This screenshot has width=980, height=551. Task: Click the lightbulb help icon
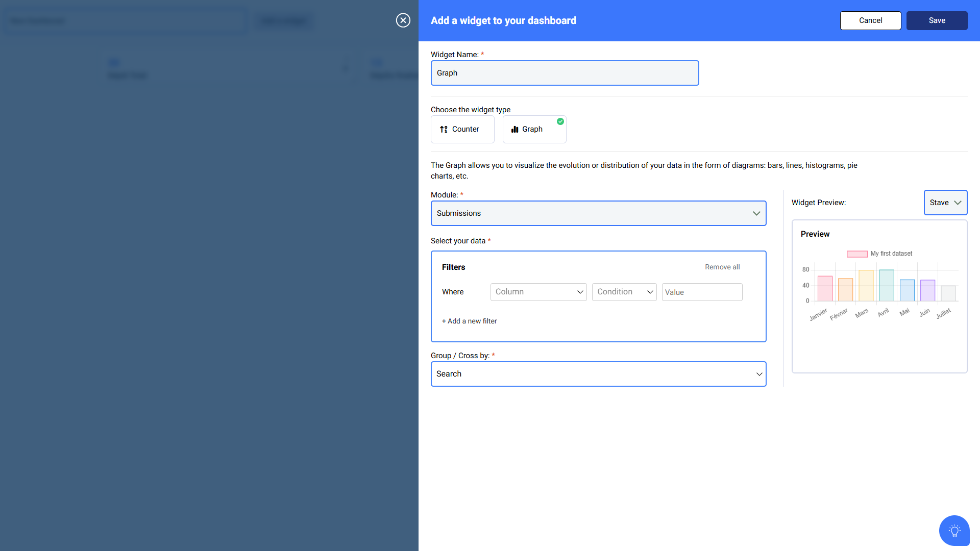(954, 531)
